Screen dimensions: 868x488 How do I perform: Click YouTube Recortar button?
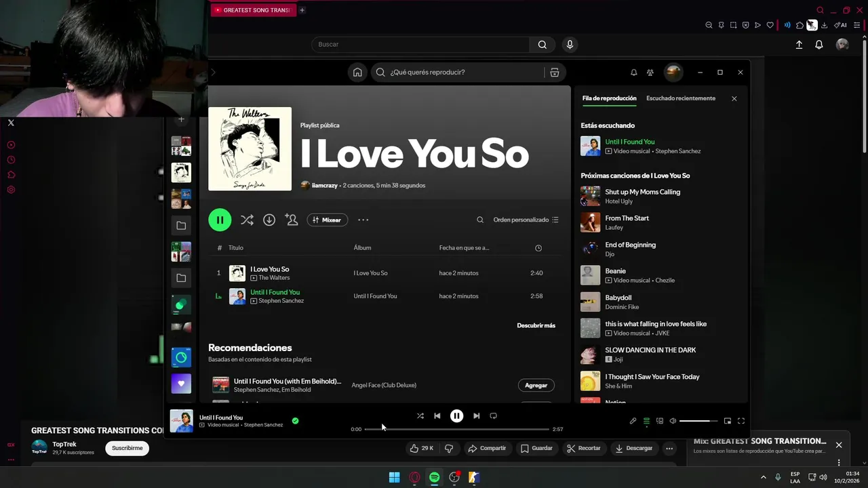tap(584, 448)
